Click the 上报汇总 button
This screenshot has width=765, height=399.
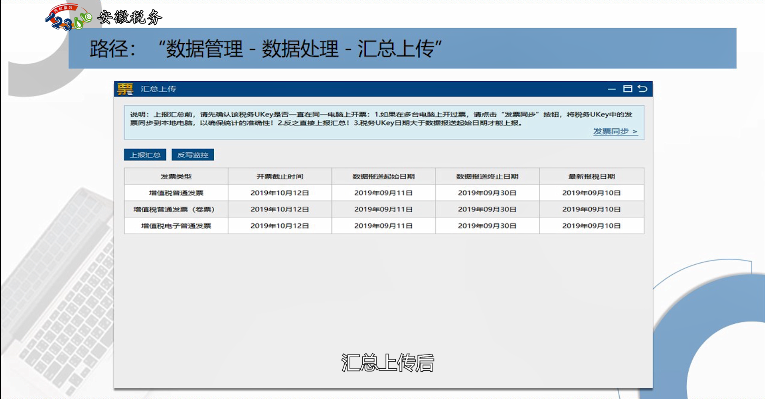145,155
